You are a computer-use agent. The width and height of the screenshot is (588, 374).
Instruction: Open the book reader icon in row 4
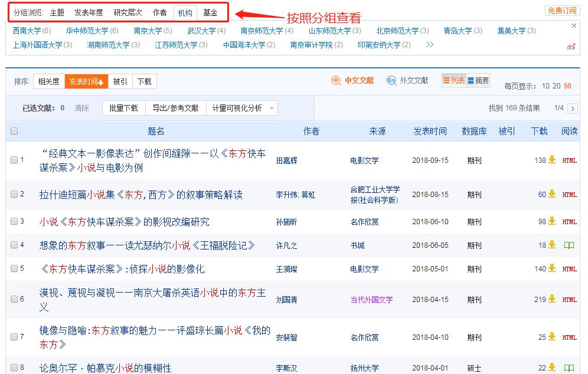(569, 245)
